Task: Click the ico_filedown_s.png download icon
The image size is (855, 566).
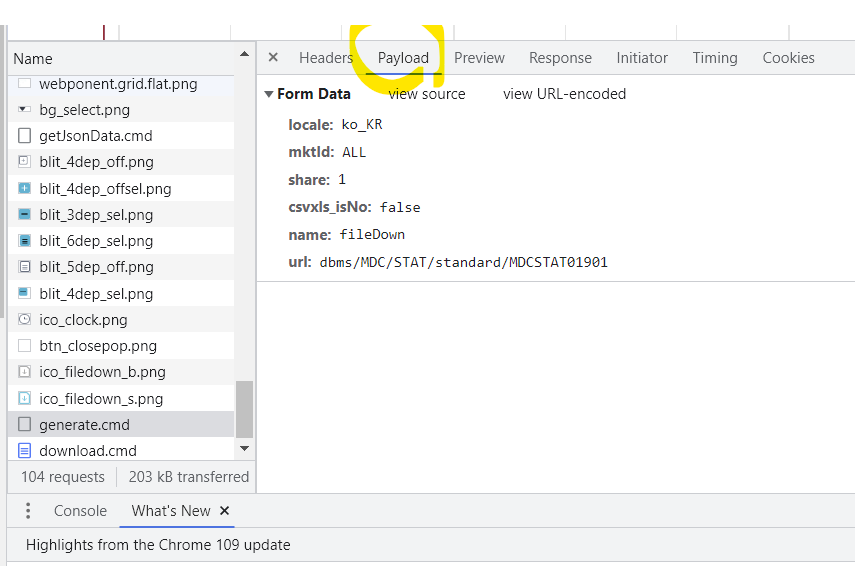Action: pyautogui.click(x=25, y=399)
